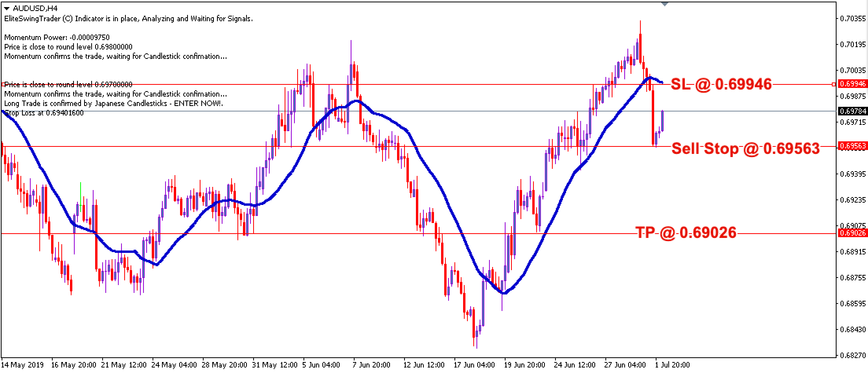The height and width of the screenshot is (373, 868).
Task: Click the 0.68270 price scale label
Action: [852, 356]
